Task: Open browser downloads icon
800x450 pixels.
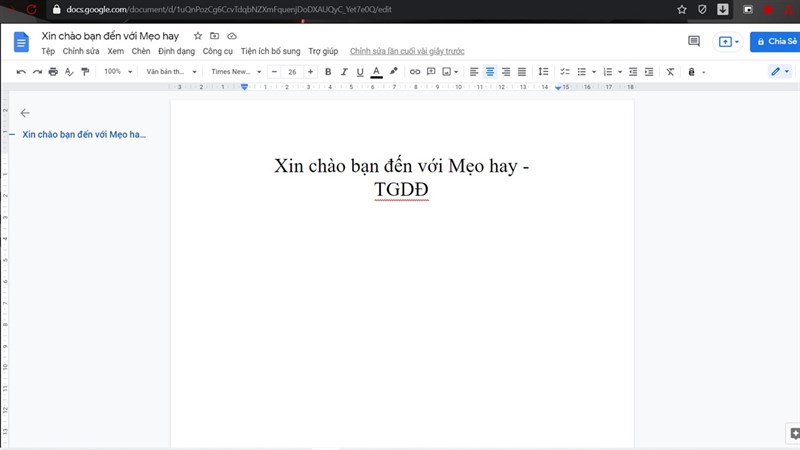Action: pos(722,9)
